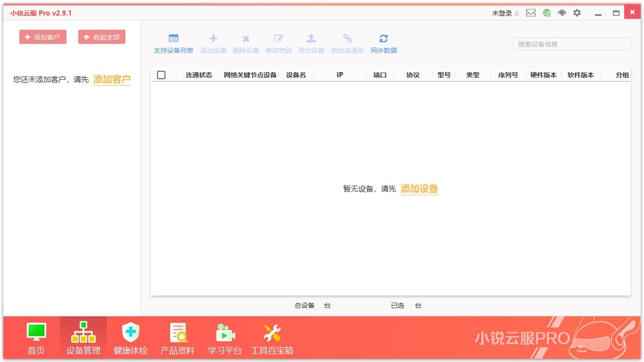This screenshot has height=362, width=644.
Task: Collapse all clients using 收起全部 button
Action: pyautogui.click(x=102, y=36)
